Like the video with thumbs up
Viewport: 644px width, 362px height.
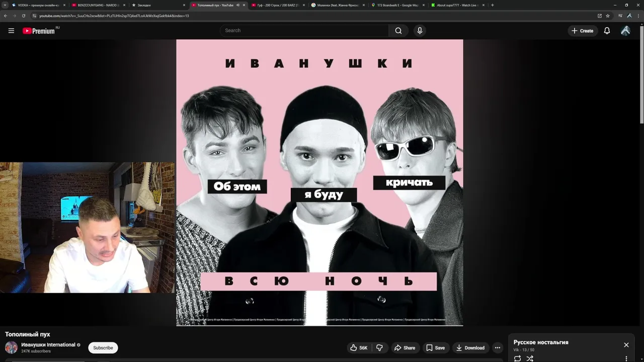(x=359, y=347)
